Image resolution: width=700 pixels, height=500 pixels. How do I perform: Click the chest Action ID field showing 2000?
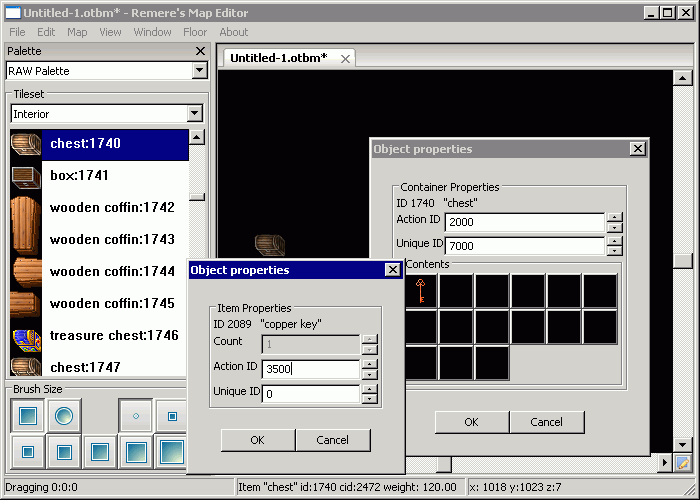pyautogui.click(x=525, y=222)
